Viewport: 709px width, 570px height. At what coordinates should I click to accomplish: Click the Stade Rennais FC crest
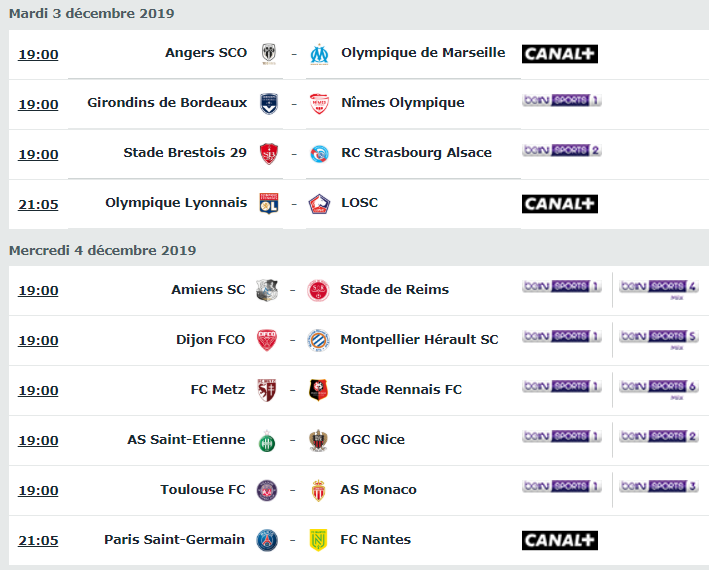318,390
